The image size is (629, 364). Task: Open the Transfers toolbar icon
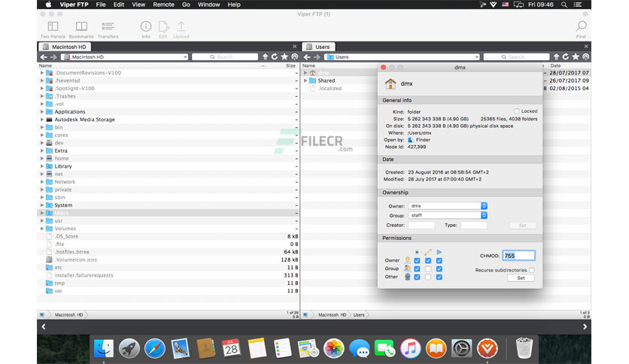(108, 26)
